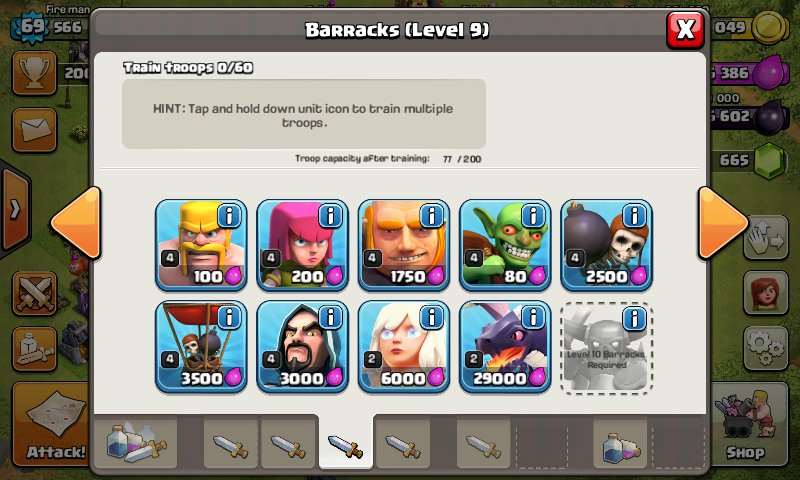
Task: Tap the Attack! button
Action: click(51, 424)
